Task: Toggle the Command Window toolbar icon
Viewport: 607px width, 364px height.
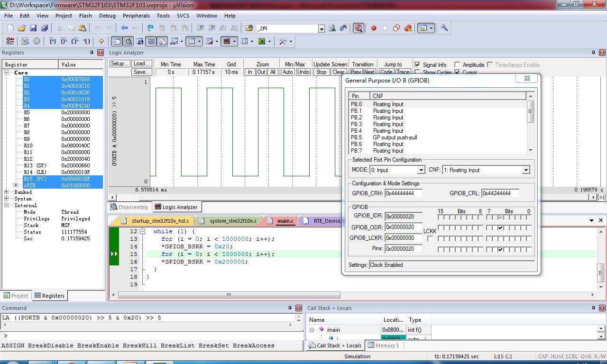Action: tap(116, 42)
